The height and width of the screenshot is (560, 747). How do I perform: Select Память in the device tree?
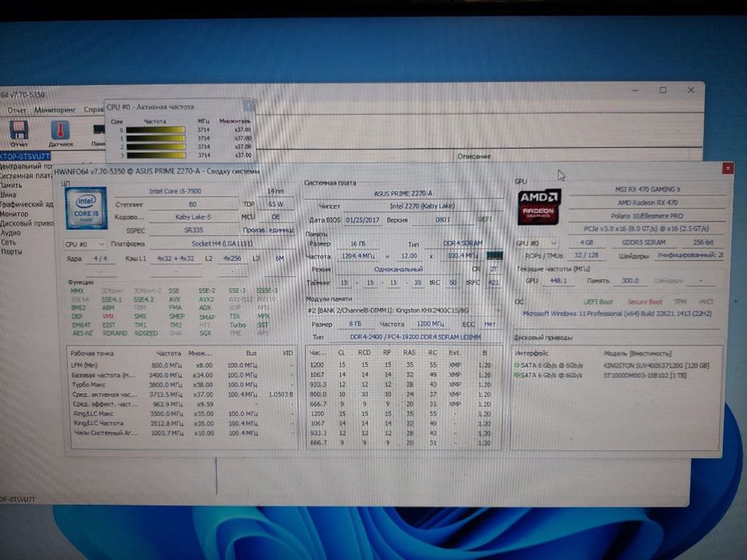point(11,186)
